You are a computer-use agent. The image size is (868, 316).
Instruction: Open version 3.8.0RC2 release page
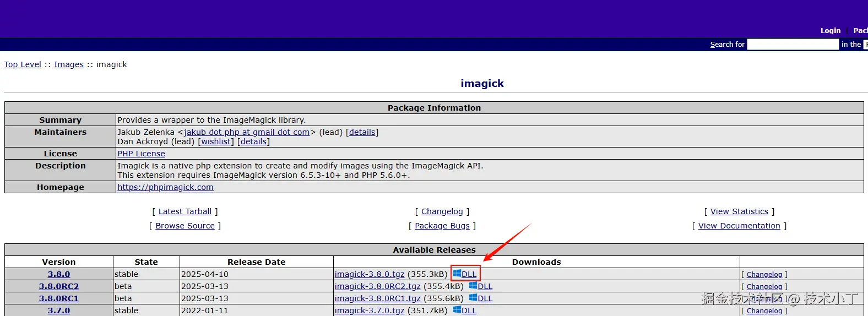click(59, 286)
